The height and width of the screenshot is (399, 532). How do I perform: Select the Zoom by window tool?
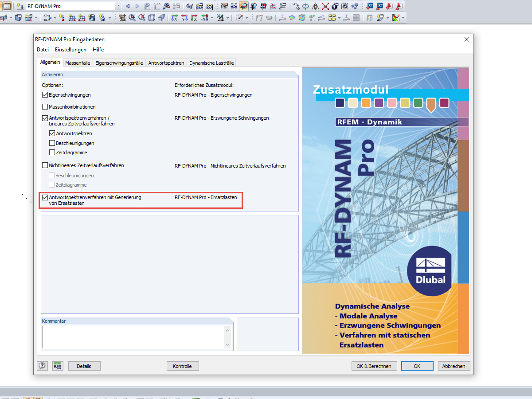[132, 18]
